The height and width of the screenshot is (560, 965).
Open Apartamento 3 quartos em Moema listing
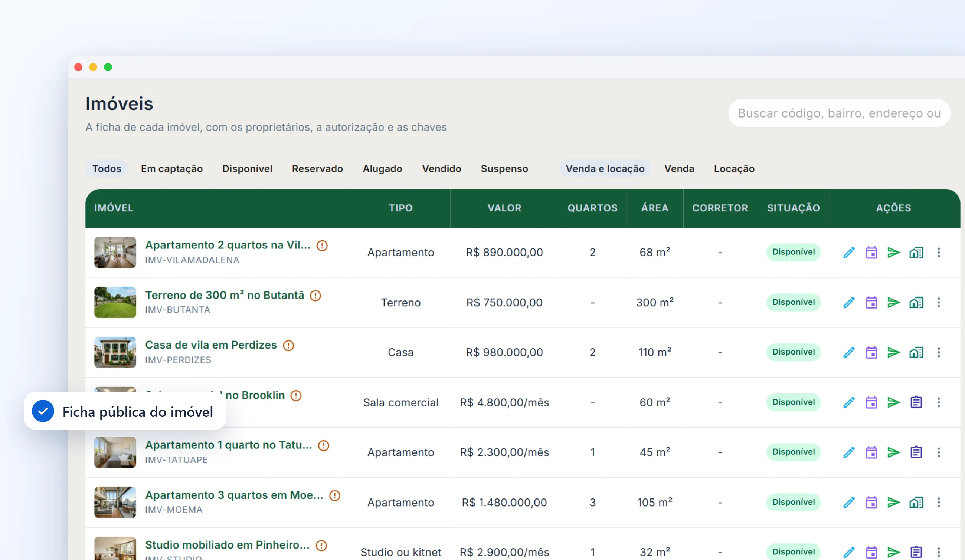pos(234,495)
